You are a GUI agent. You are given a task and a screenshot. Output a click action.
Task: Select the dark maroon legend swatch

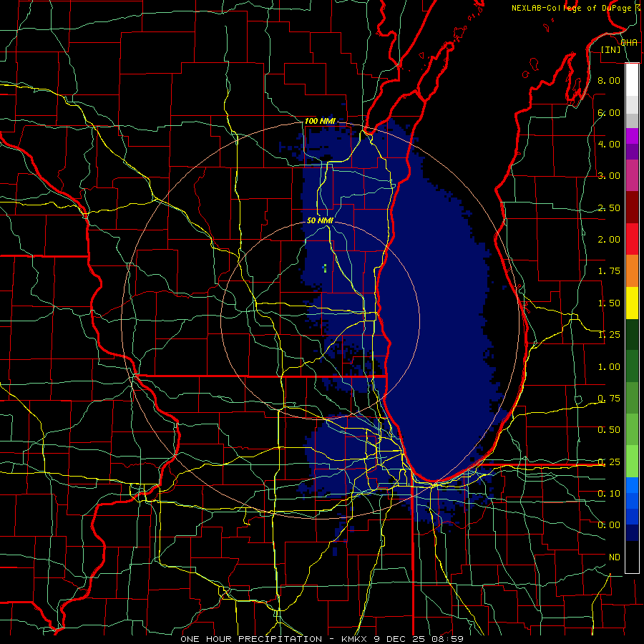[x=632, y=208]
